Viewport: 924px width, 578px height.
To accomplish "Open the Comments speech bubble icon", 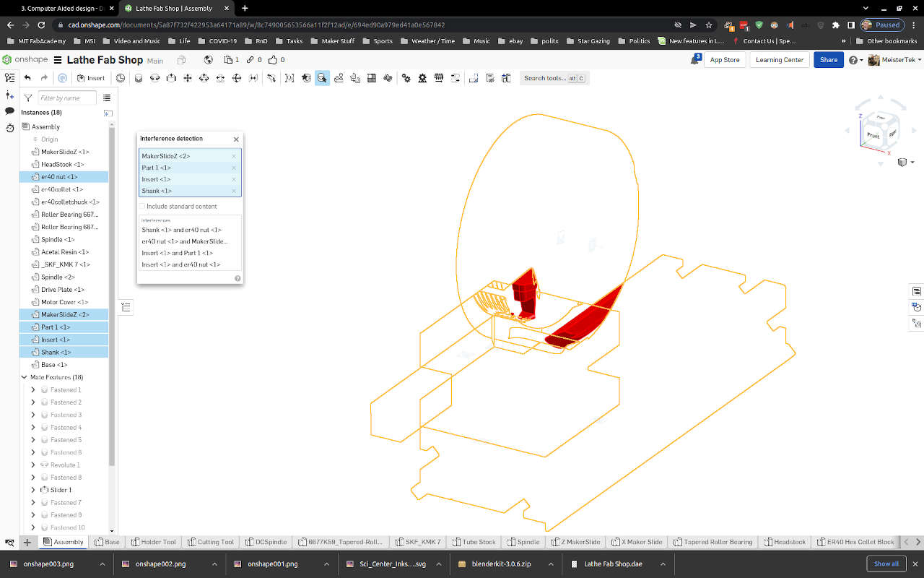I will [x=9, y=111].
